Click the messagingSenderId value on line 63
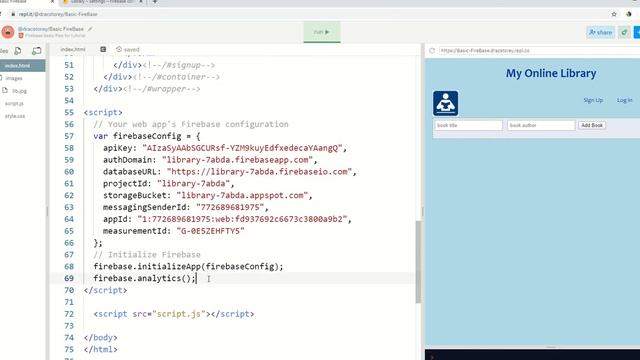 pyautogui.click(x=230, y=207)
